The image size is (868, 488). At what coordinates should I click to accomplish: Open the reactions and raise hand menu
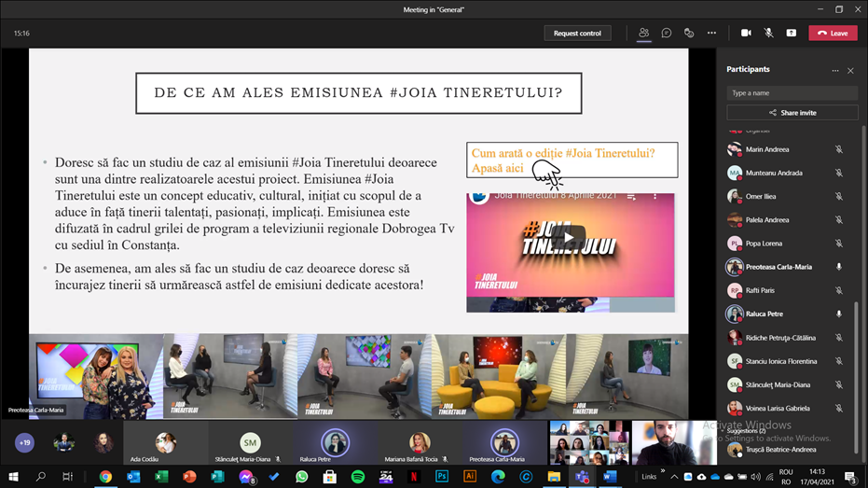(689, 33)
